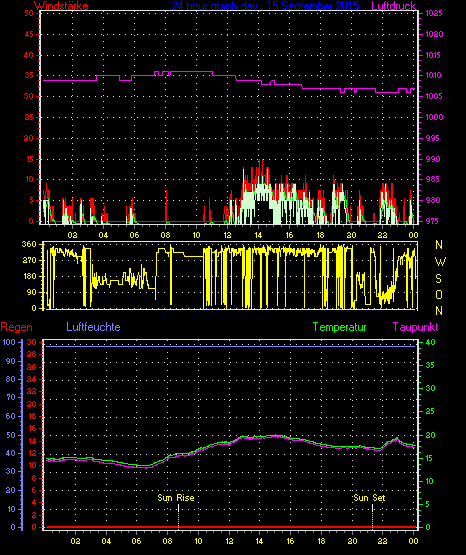Click the 24 hour graph date heading
The height and width of the screenshot is (555, 466).
(x=265, y=5)
